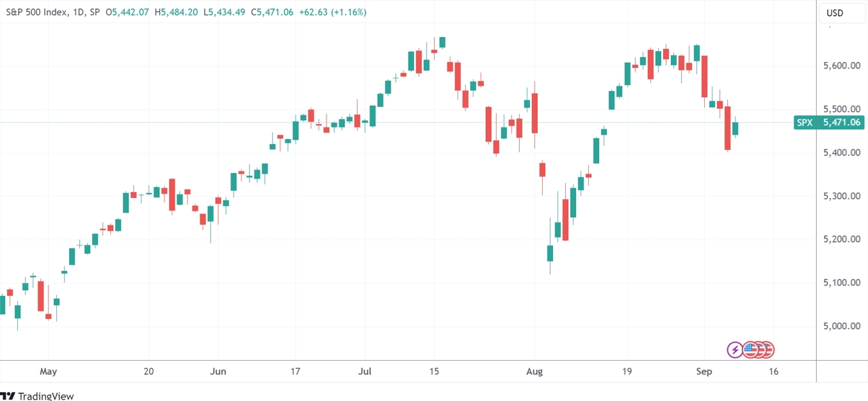Select the Jun date on time axis
This screenshot has width=868, height=401.
[x=218, y=372]
